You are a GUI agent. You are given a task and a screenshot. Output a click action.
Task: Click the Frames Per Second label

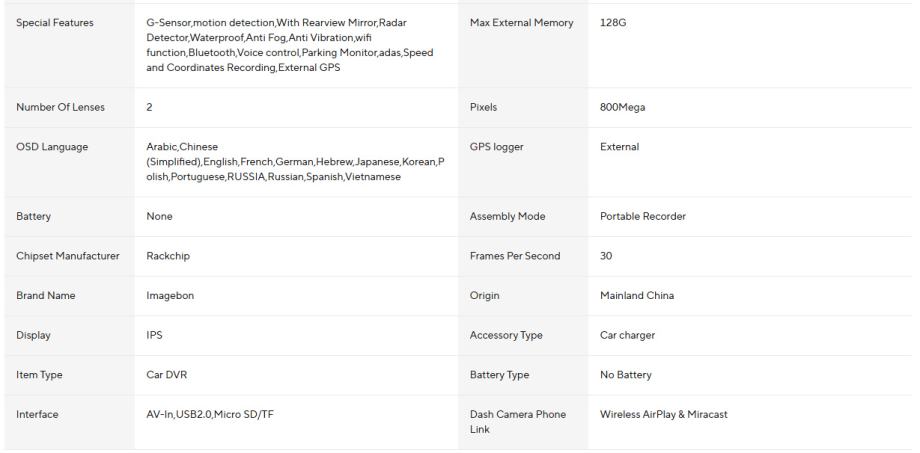click(515, 256)
